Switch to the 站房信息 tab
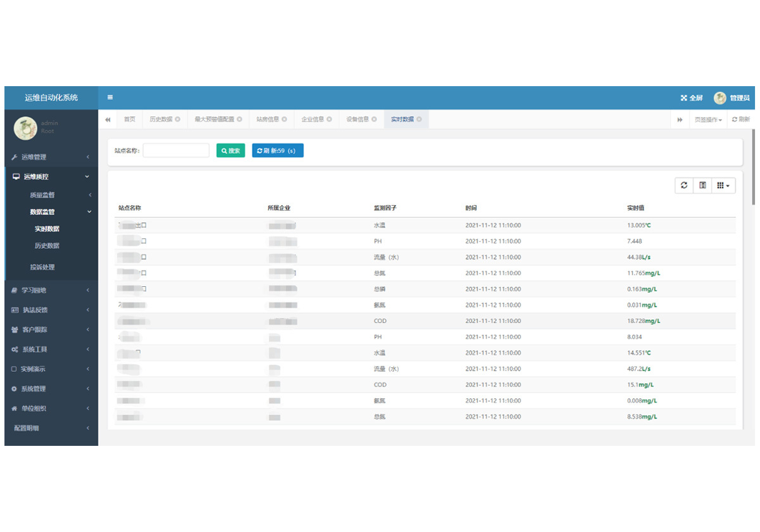 click(267, 119)
